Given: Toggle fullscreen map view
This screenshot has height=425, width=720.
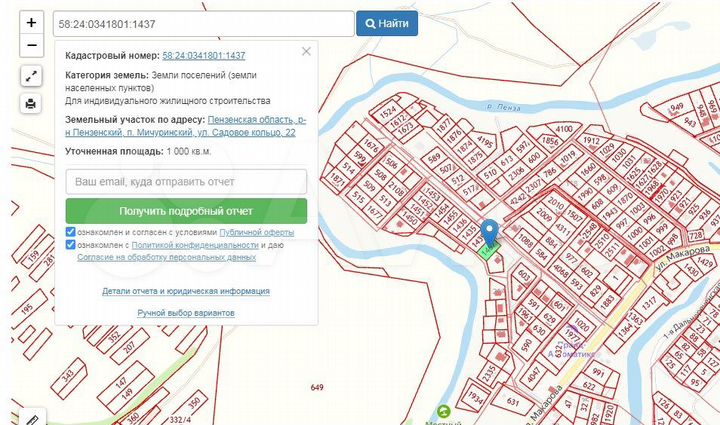Looking at the screenshot, I should pyautogui.click(x=31, y=76).
